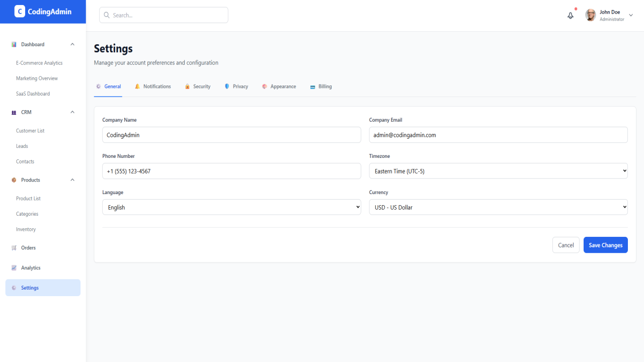
Task: Click the Settings gear icon in sidebar
Action: 14,288
